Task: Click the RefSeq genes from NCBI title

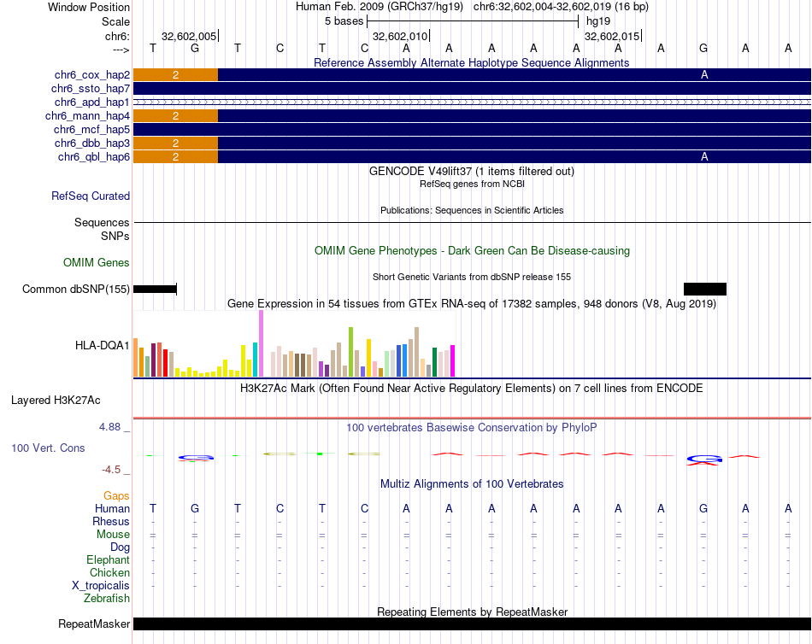Action: pyautogui.click(x=472, y=184)
